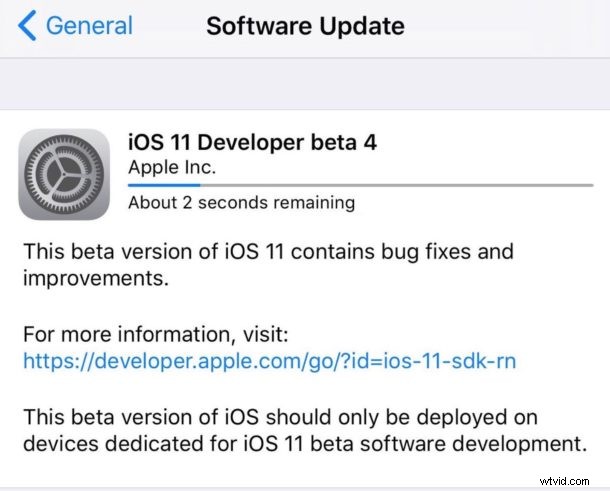The image size is (610, 491).
Task: Tap the Software Update page title
Action: point(305,26)
